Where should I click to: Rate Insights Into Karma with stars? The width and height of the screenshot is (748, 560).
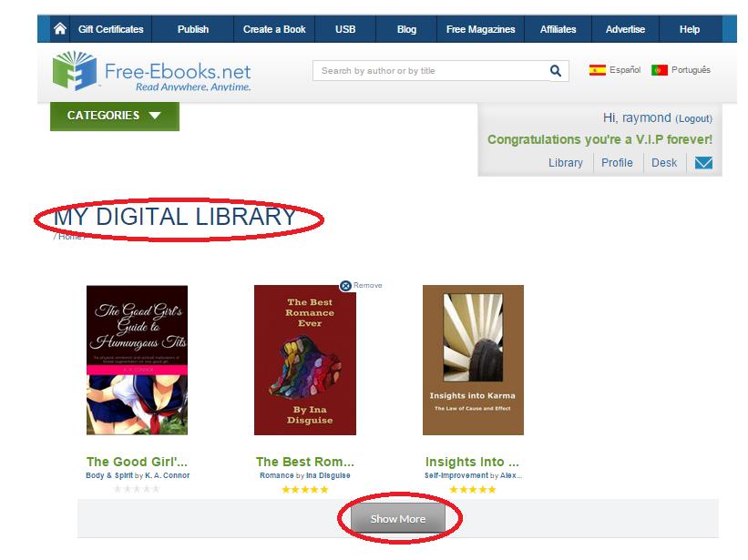[x=473, y=490]
